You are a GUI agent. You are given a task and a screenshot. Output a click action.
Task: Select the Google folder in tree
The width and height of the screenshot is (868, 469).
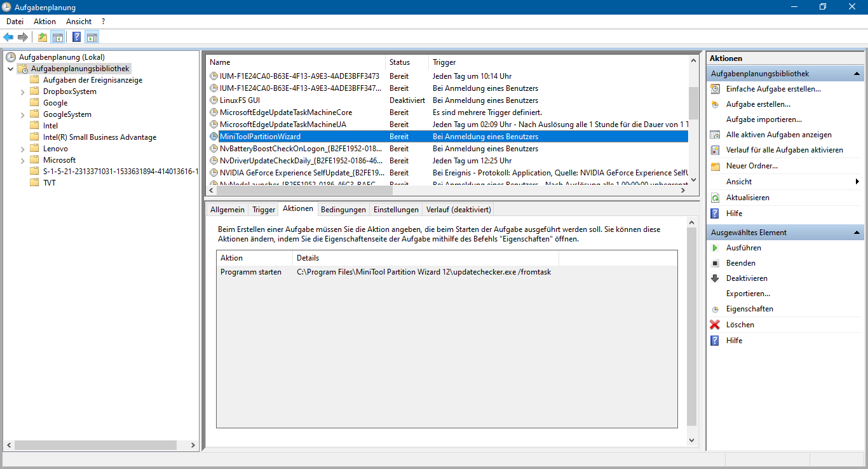(55, 103)
